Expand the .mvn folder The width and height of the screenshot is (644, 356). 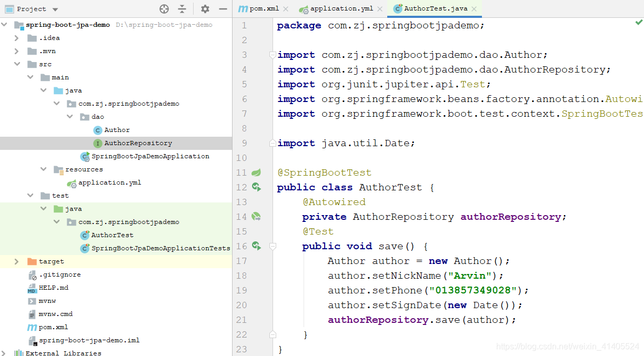tap(17, 51)
